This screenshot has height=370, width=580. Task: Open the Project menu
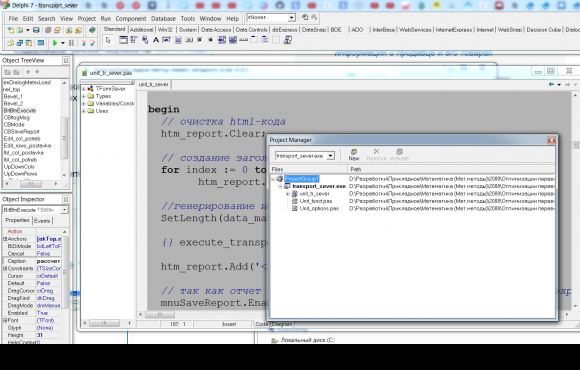(87, 18)
